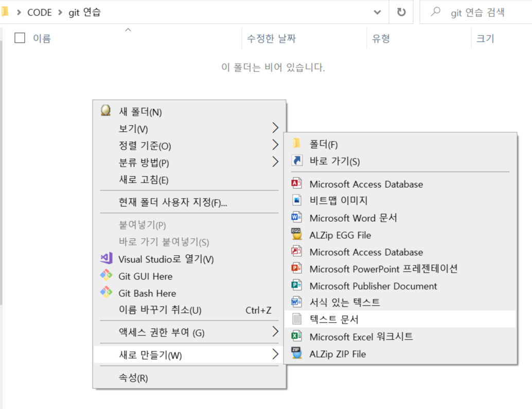Expand the 보기(V) submenu arrow

pos(275,128)
